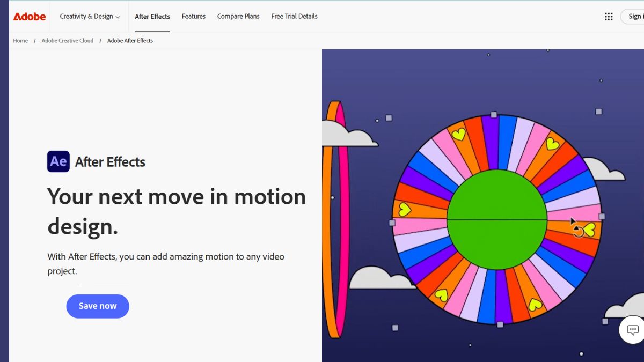Open Free Trial Details
This screenshot has height=362, width=644.
pyautogui.click(x=294, y=17)
